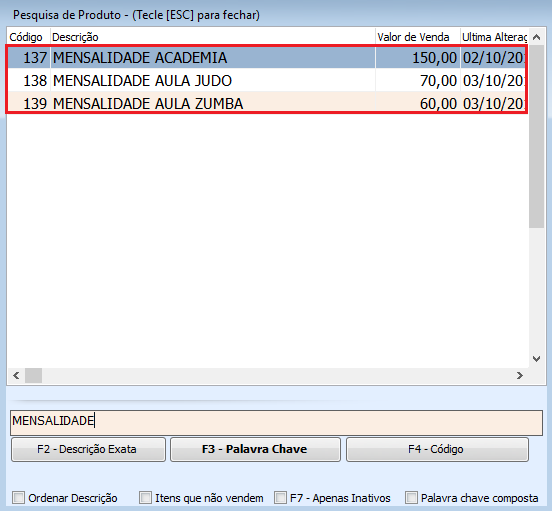Click the horizontal scroll left arrow

click(16, 376)
